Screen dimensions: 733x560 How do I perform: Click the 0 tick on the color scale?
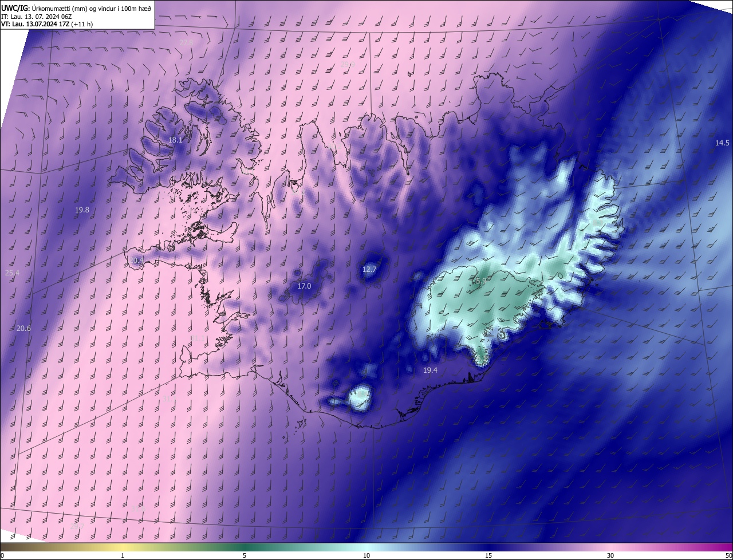[x=2, y=555]
